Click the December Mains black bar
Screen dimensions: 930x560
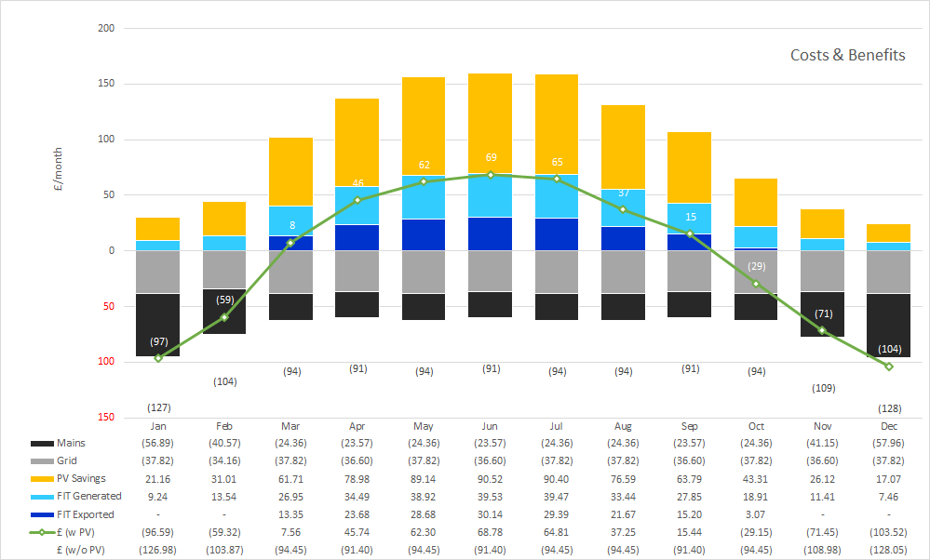tap(888, 326)
